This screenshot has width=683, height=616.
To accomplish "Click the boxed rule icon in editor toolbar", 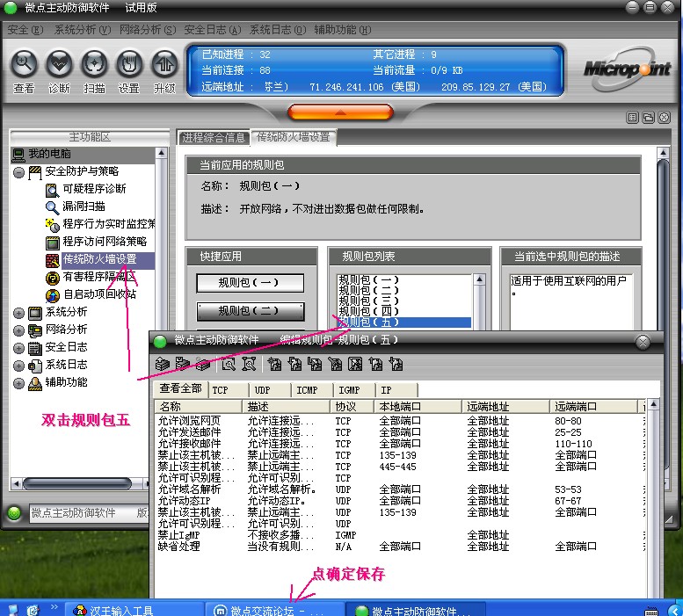I will (x=355, y=364).
